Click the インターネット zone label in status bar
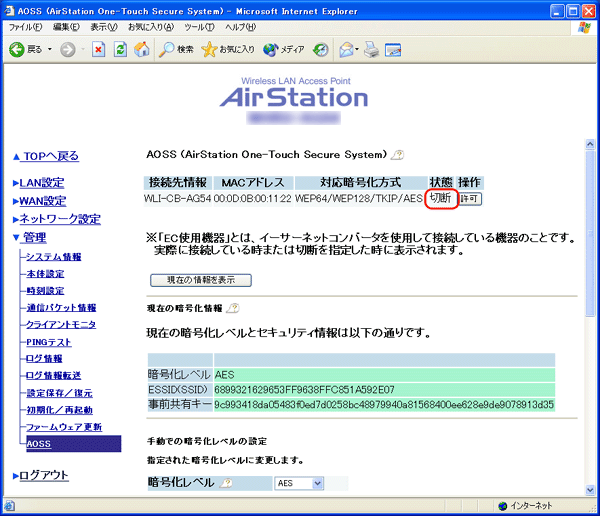This screenshot has height=516, width=600. tap(531, 506)
